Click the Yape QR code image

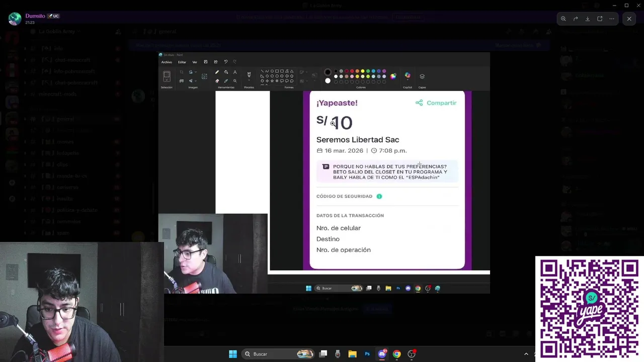pos(589,308)
